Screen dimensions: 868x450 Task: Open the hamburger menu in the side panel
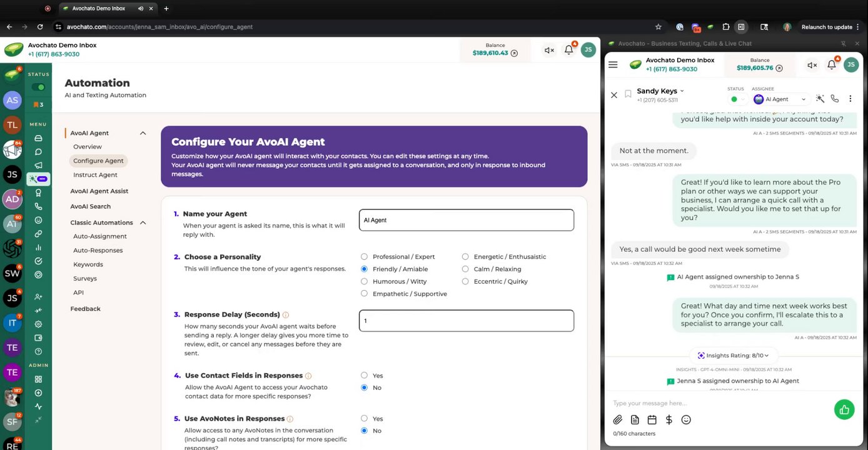(x=613, y=64)
